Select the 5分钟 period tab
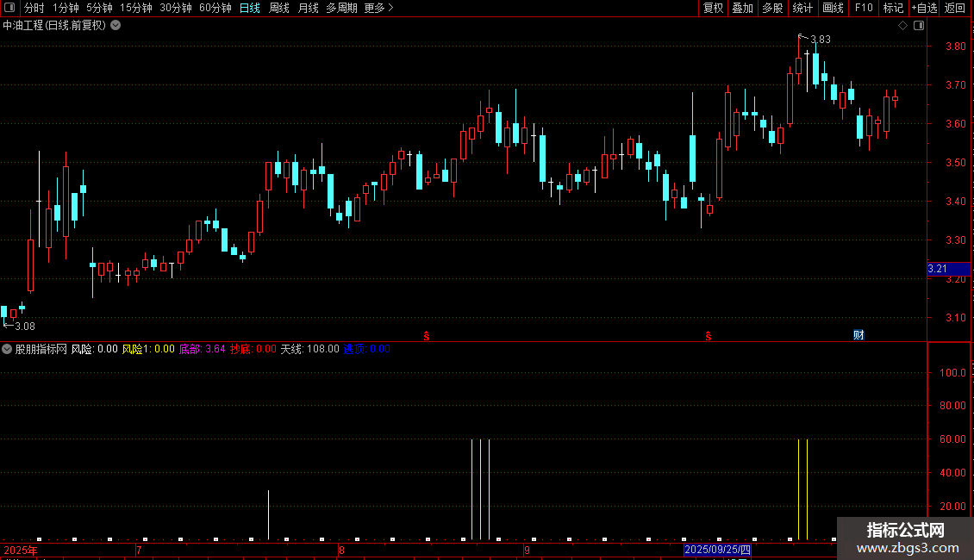Screen dimensions: 974x560 [x=99, y=8]
